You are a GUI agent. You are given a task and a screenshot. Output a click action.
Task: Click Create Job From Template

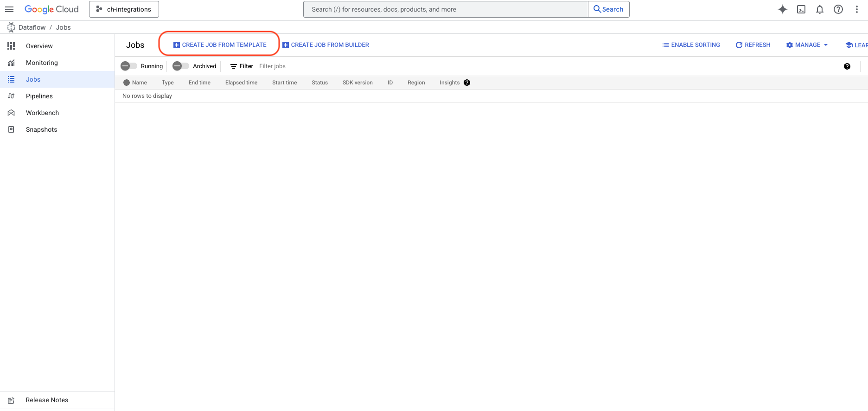click(220, 45)
